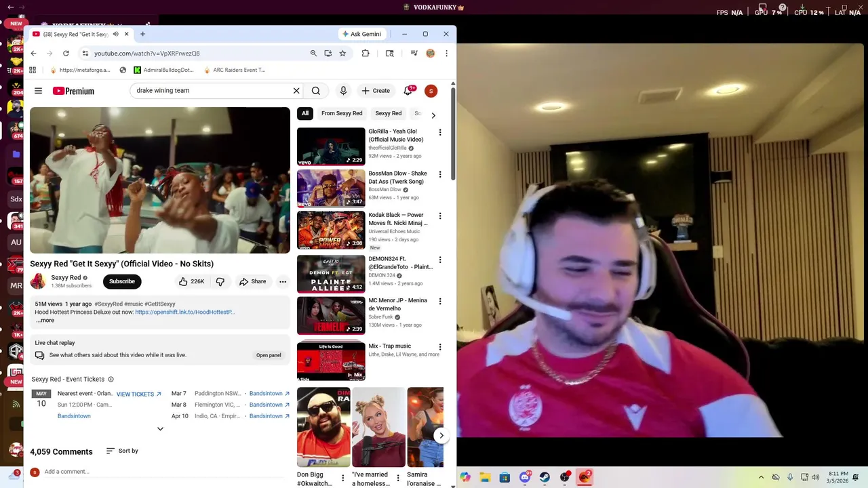Open the comments Sort by menu

pyautogui.click(x=122, y=451)
